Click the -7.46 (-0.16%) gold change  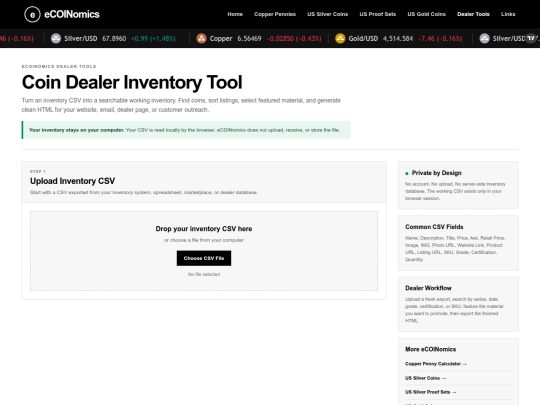pyautogui.click(x=440, y=38)
